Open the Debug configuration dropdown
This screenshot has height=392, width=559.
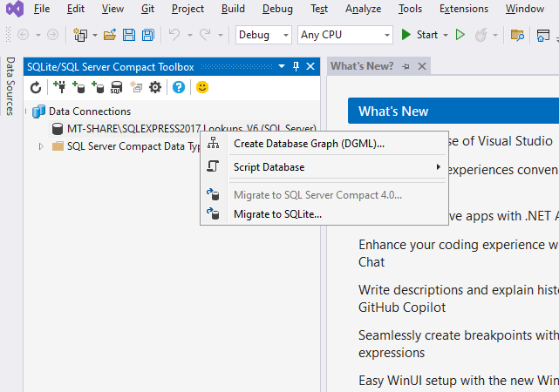coord(263,35)
